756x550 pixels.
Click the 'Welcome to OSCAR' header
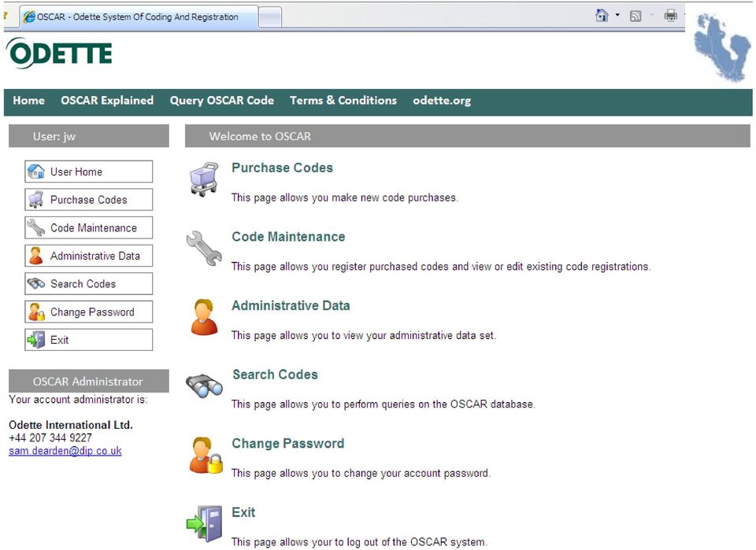[x=468, y=136]
